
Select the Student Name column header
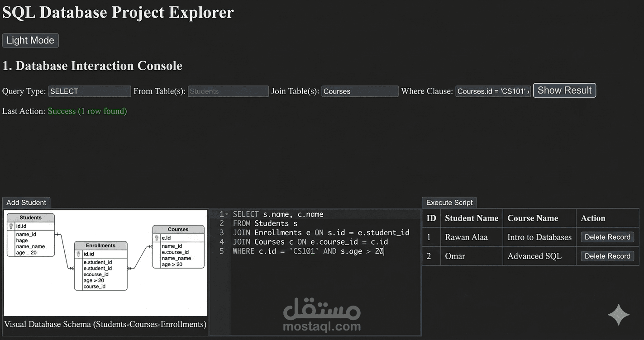click(472, 218)
